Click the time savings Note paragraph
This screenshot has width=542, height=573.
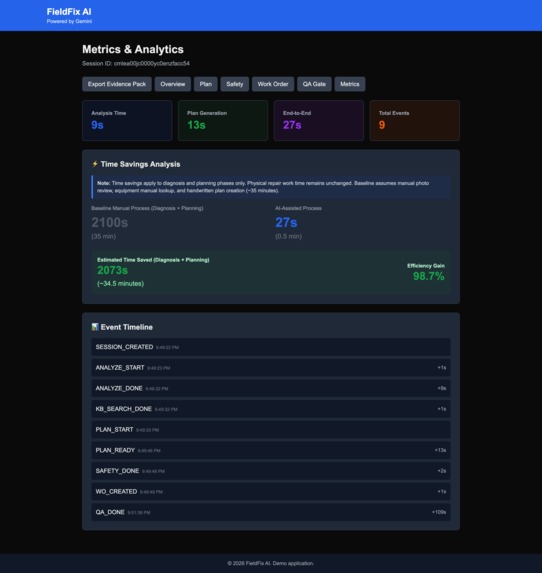tap(271, 187)
